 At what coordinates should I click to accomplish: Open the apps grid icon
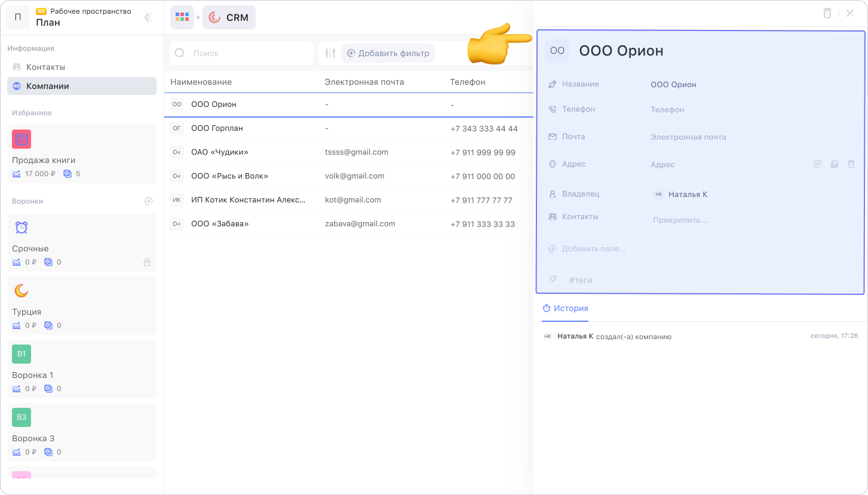182,17
